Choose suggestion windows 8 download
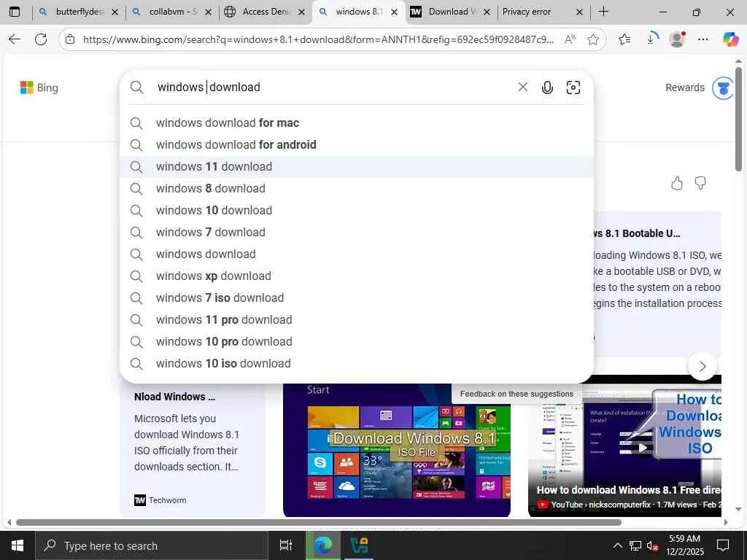The image size is (747, 560). click(356, 189)
